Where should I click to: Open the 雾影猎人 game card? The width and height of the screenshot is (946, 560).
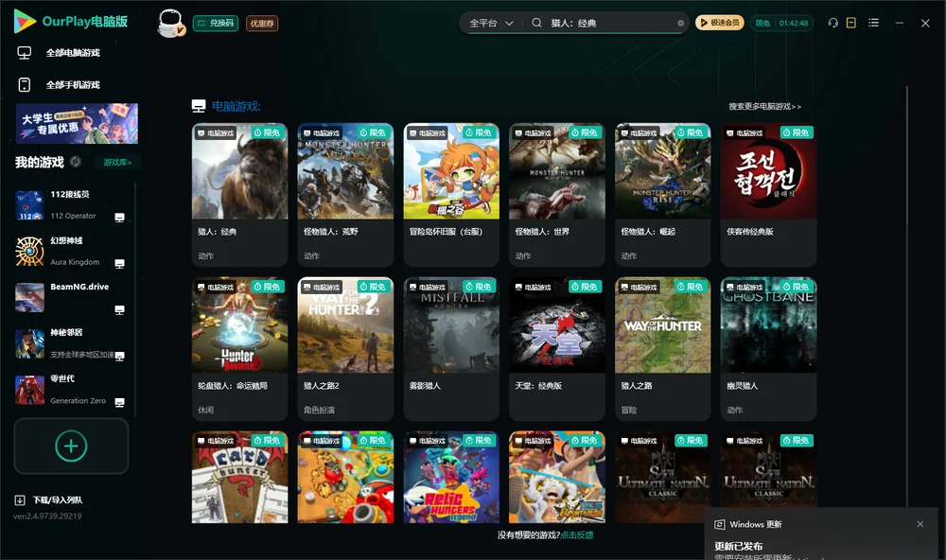click(451, 349)
